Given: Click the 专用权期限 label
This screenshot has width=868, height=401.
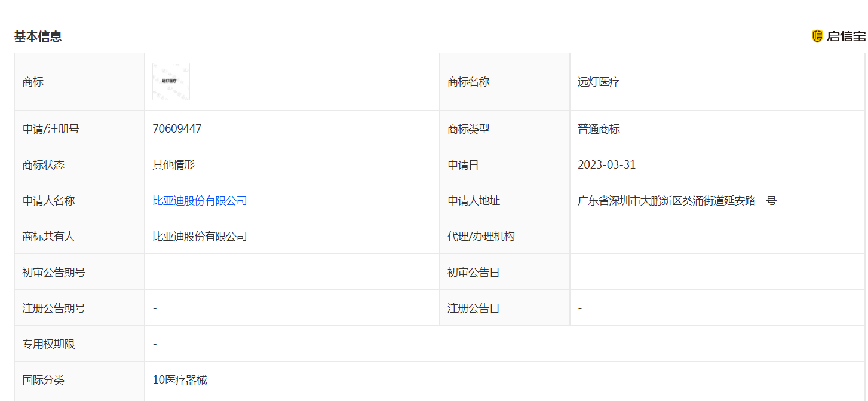Looking at the screenshot, I should [x=48, y=344].
